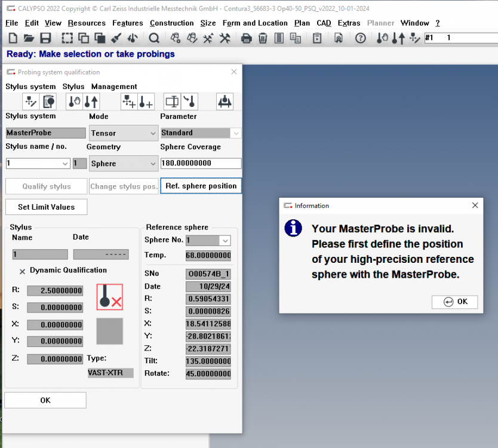
Task: Open the Resources menu
Action: [x=87, y=23]
